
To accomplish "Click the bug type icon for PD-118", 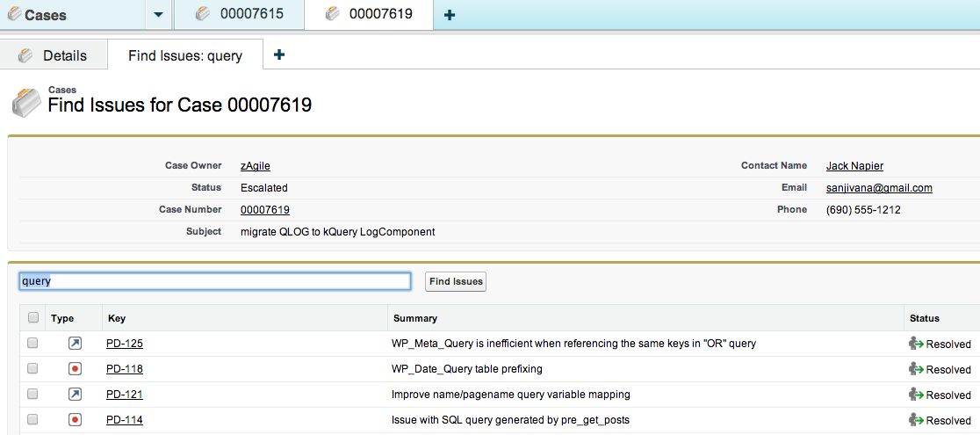I will [x=75, y=369].
